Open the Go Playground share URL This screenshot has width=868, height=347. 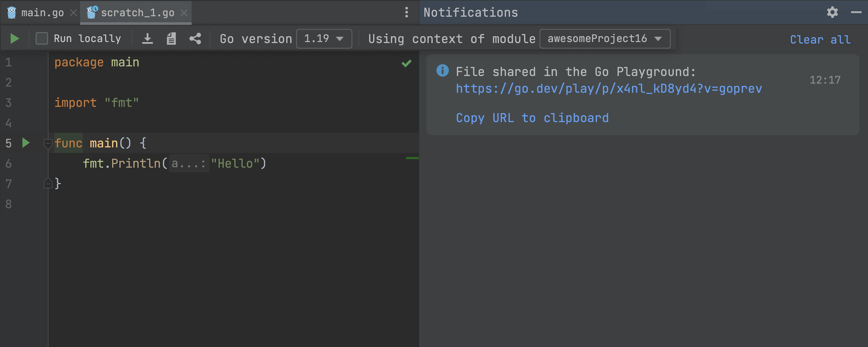pyautogui.click(x=608, y=88)
